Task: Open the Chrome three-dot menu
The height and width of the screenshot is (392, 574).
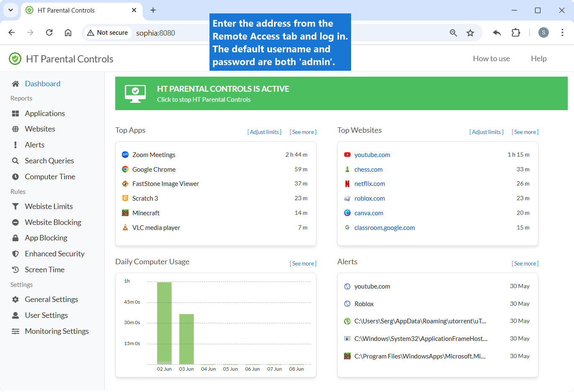Action: pos(562,33)
